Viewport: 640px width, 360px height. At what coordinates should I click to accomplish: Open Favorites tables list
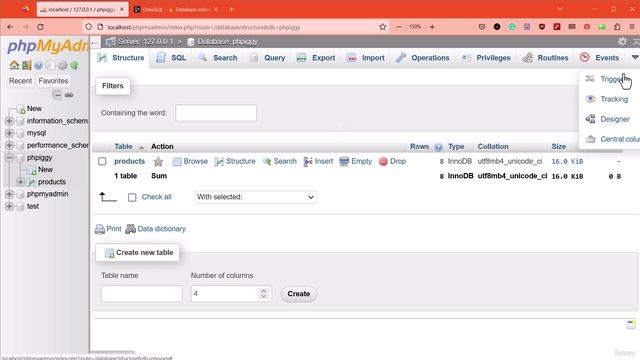53,81
